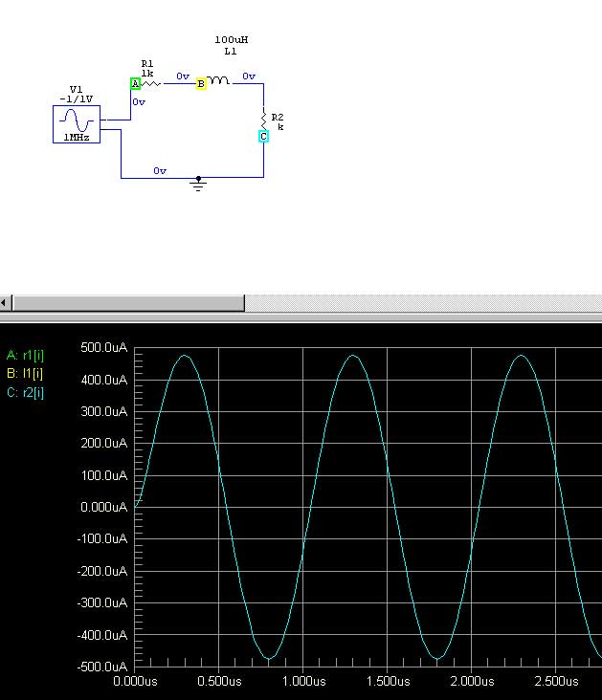Screen dimensions: 602x700
Task: Select the cyan probe C marker
Action: pos(263,137)
